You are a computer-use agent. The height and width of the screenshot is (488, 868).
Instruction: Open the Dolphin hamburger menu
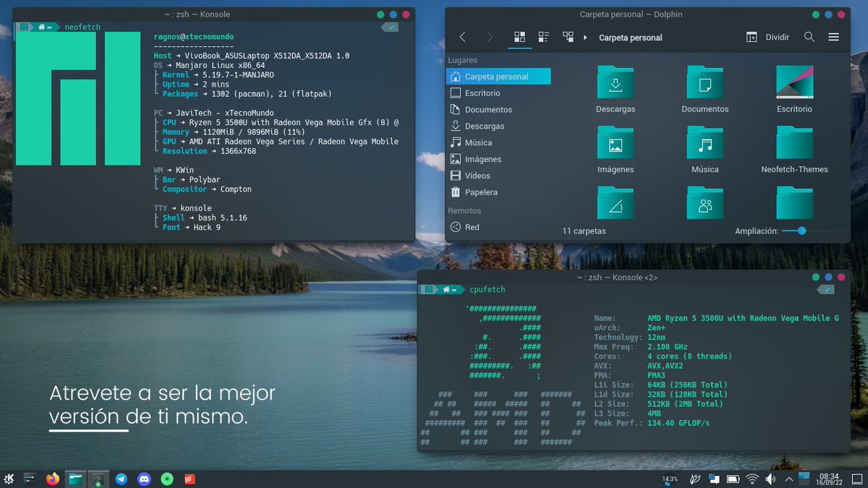click(x=833, y=35)
